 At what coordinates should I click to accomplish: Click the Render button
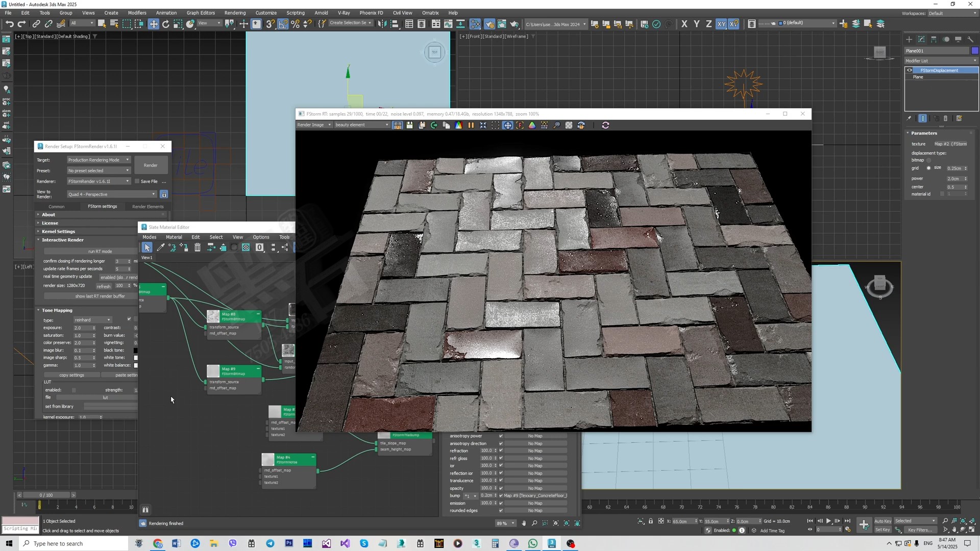(151, 165)
